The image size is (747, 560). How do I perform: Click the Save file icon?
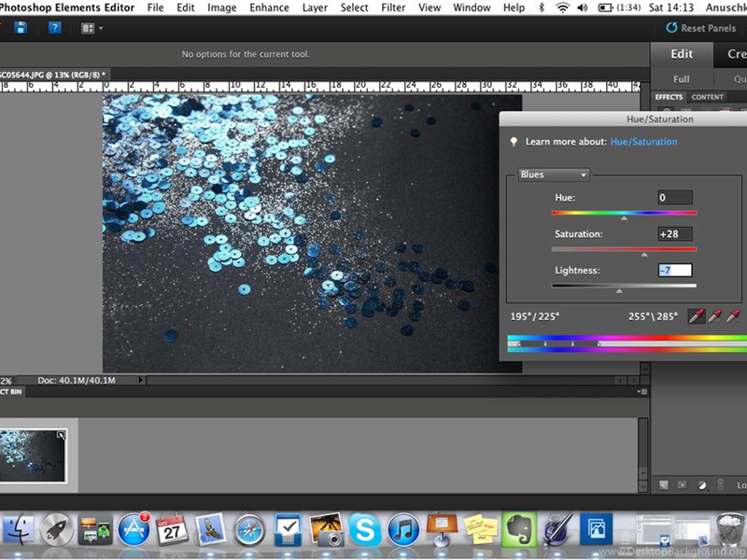(20, 28)
